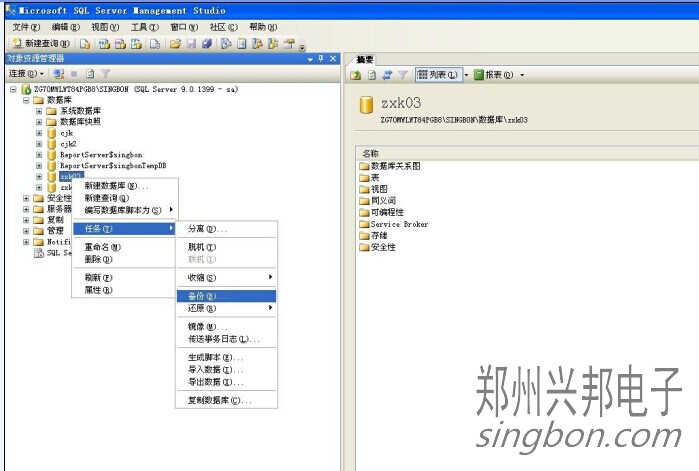Click the refresh icon in Object Explorer toolbar
The image size is (699, 471).
(x=90, y=74)
